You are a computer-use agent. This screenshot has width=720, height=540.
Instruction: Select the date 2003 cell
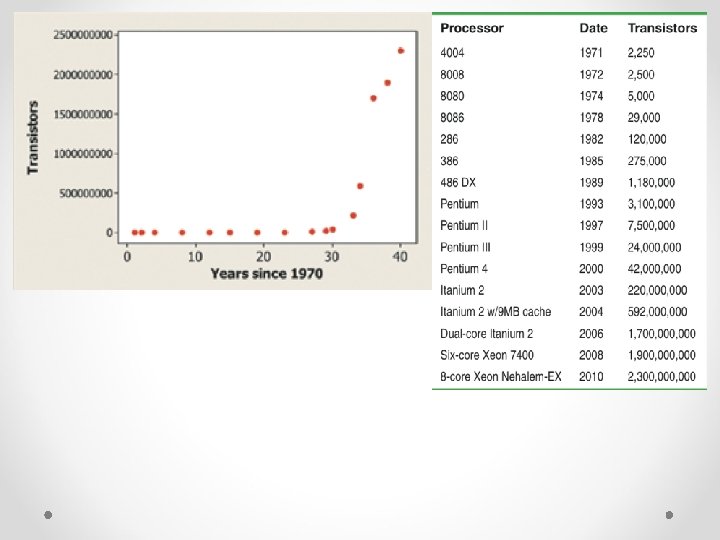click(x=591, y=290)
